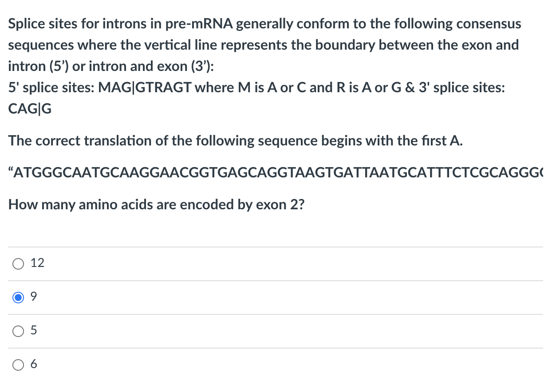This screenshot has width=560, height=392.
Task: Click the word "consensus" in the first line
Action: [489, 24]
